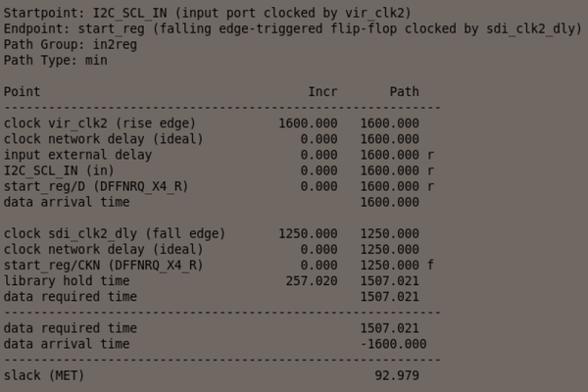Viewport: 588px width, 392px height.
Task: Click the -1600.000 data arrival value
Action: pos(390,344)
